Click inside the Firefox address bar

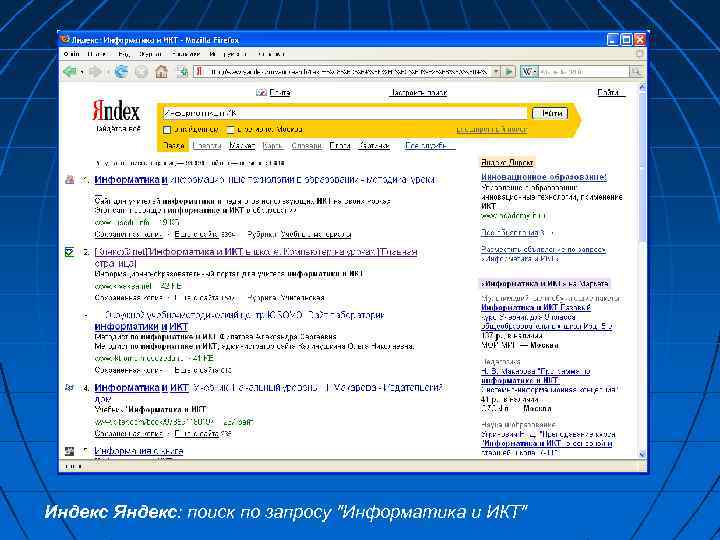point(347,72)
